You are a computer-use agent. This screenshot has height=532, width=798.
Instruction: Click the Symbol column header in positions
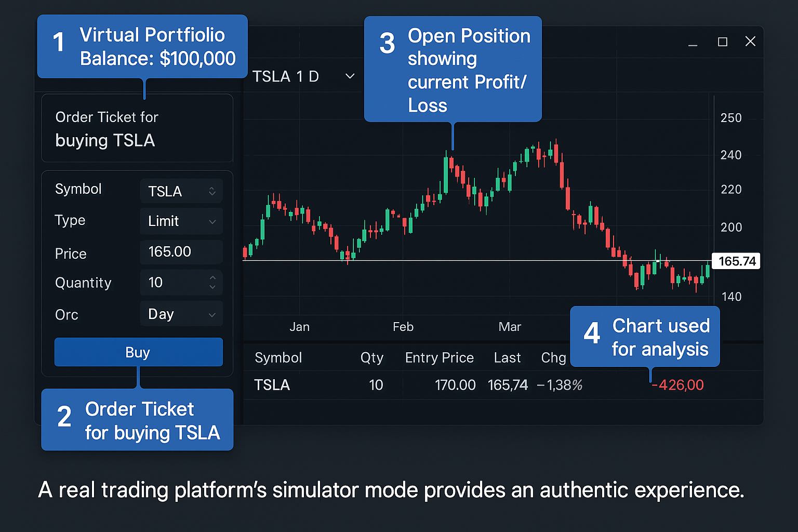tap(278, 357)
